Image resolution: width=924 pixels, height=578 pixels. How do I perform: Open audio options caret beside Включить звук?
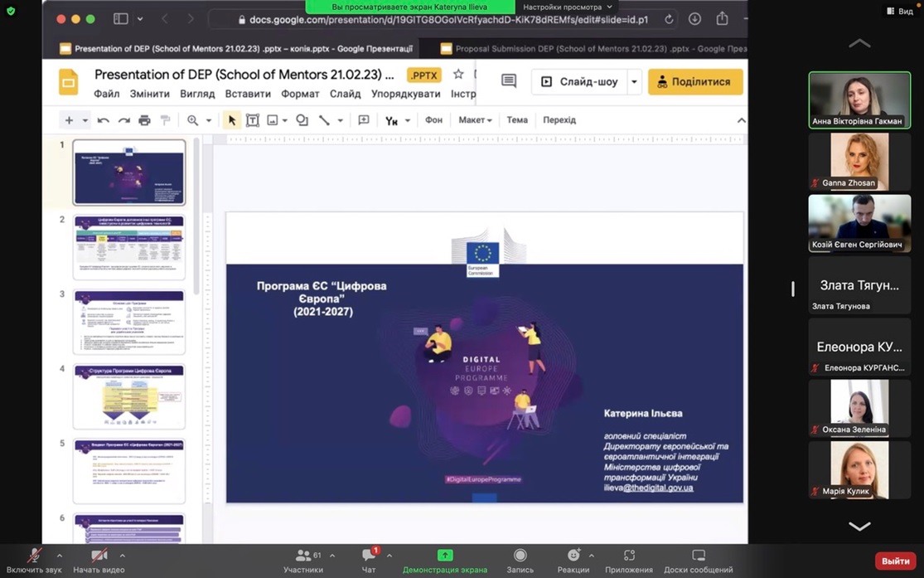[60, 556]
